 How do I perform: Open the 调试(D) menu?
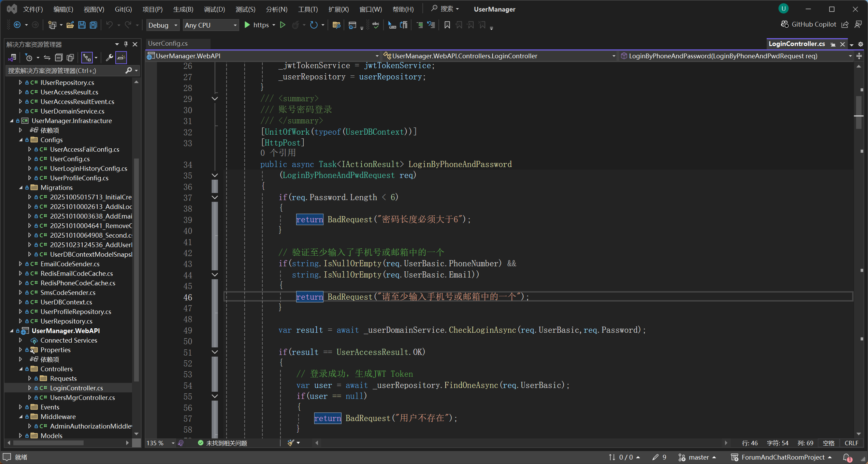point(214,9)
